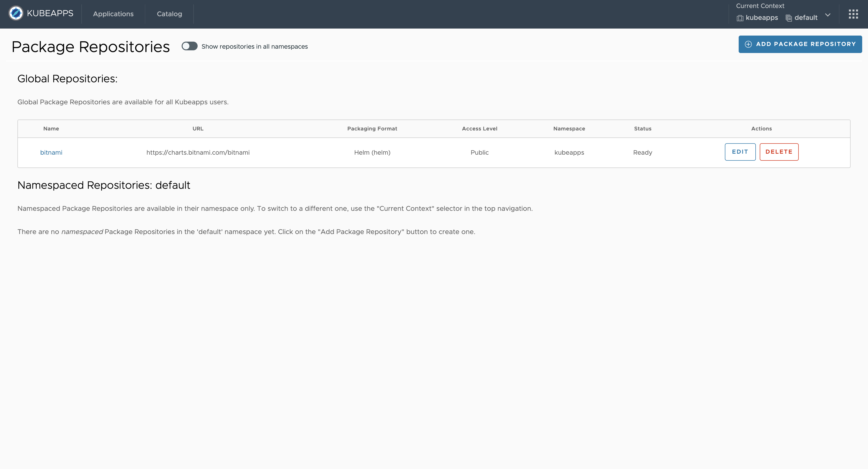Click the Global Repositories heading
The width and height of the screenshot is (868, 469).
67,79
